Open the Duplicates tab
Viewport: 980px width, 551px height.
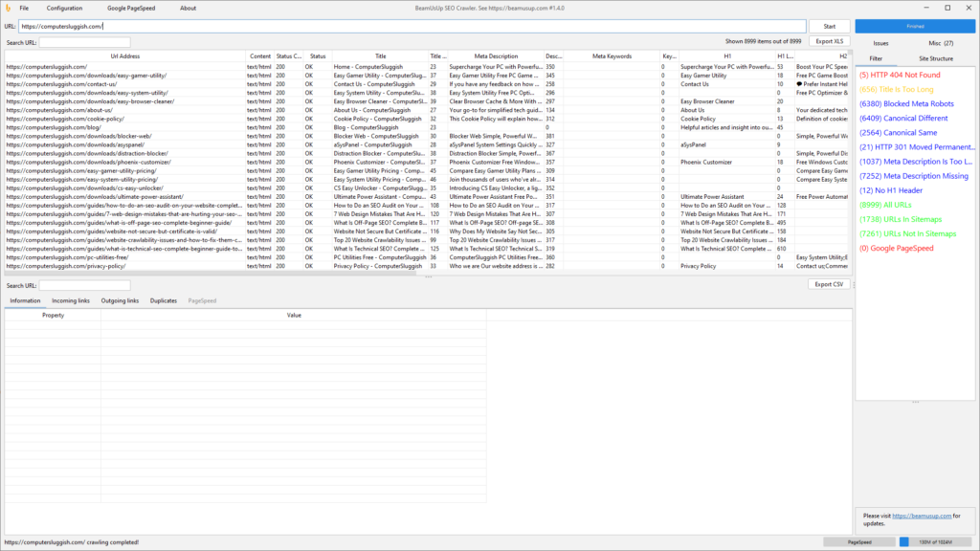(x=163, y=301)
